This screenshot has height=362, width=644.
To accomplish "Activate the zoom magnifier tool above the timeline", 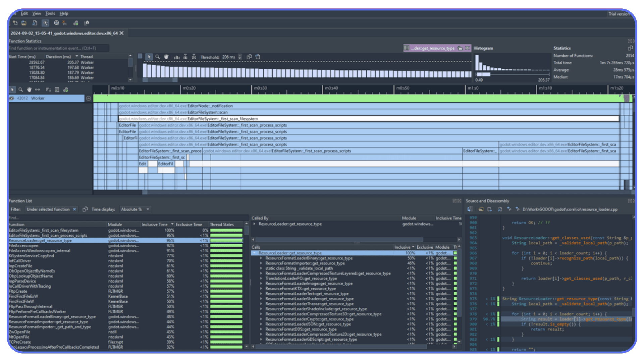I will coord(158,57).
